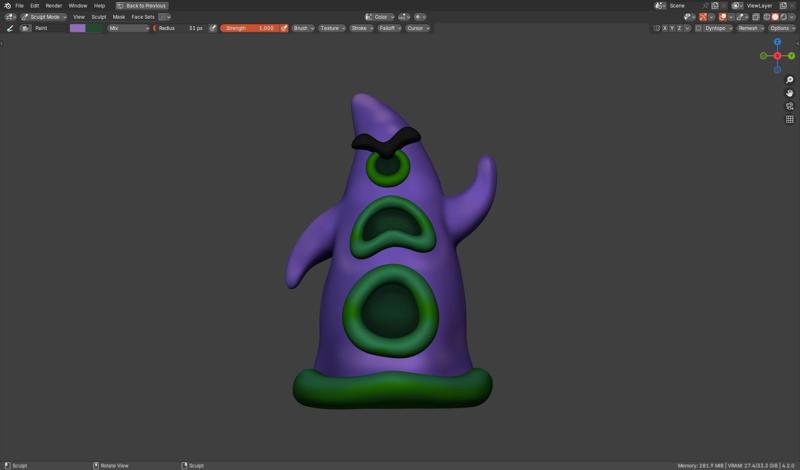
Task: Expand the Stroke settings popover
Action: point(361,28)
